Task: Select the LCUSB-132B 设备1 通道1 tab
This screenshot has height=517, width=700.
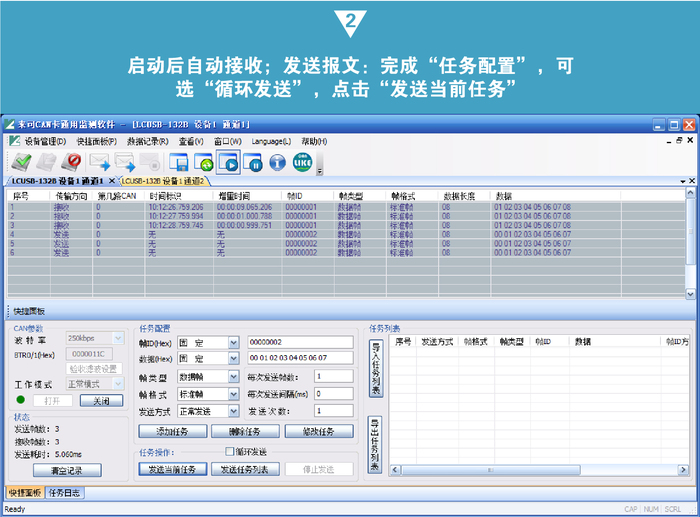Action: (x=57, y=181)
